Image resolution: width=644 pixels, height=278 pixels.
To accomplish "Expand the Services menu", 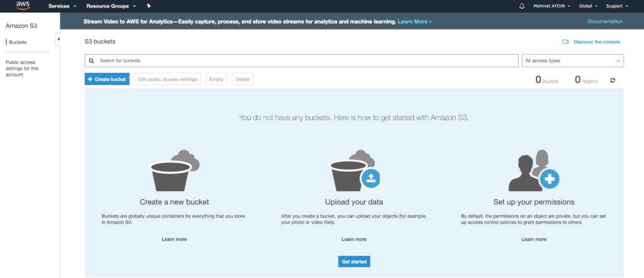I will [62, 6].
